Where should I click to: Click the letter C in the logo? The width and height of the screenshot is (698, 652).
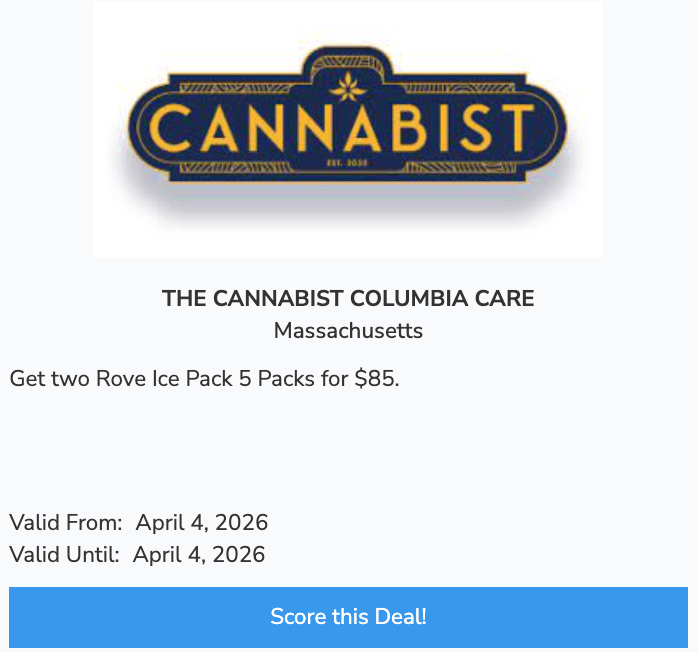(169, 128)
